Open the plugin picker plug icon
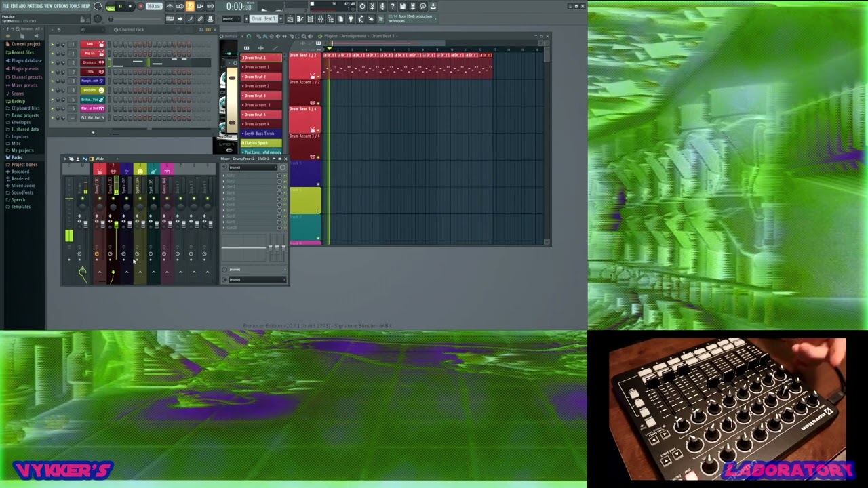Image resolution: width=868 pixels, height=488 pixels. (x=351, y=19)
